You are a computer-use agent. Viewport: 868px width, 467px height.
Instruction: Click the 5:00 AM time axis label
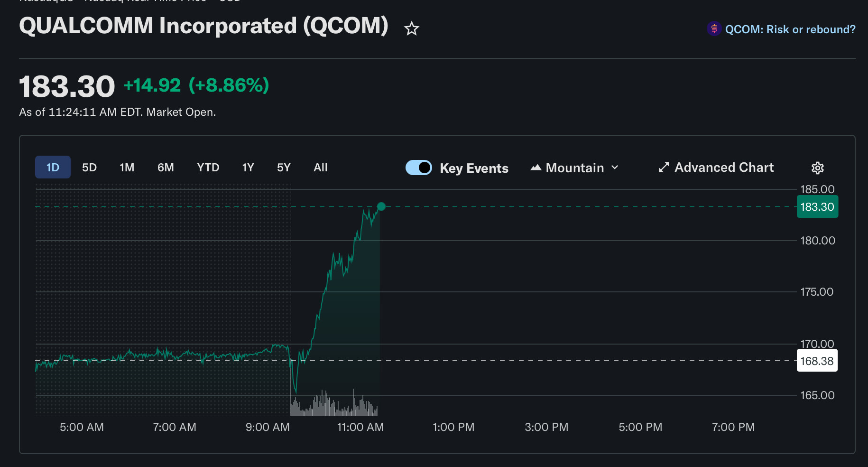click(x=82, y=427)
